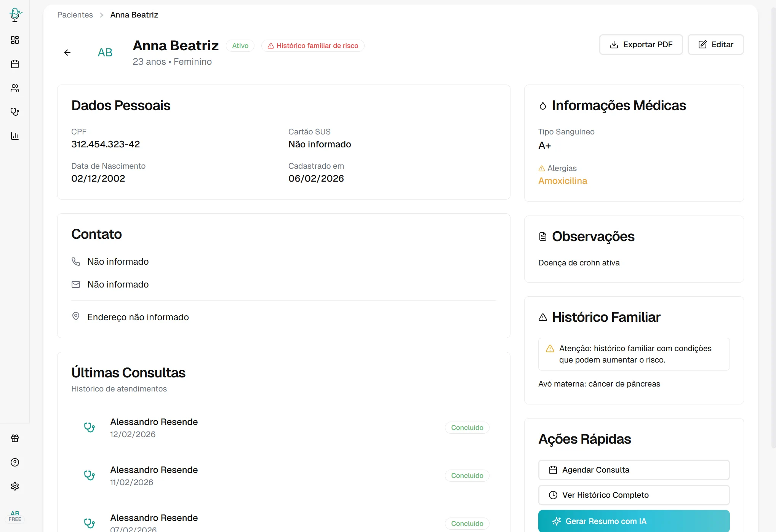
Task: Open the patients people icon in sidebar
Action: click(15, 88)
